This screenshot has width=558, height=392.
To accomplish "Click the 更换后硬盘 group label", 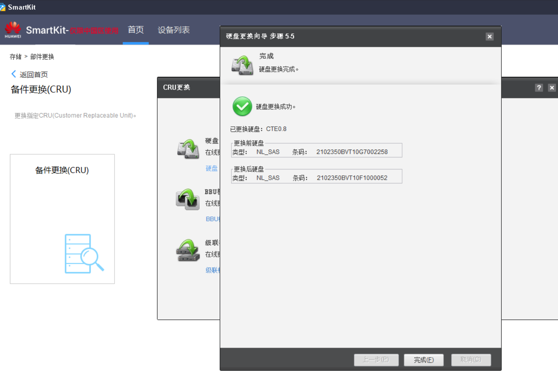I will pos(249,169).
